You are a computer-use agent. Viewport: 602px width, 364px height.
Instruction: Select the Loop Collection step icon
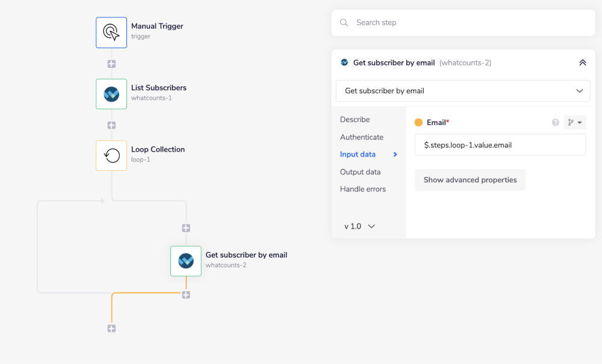coord(111,155)
